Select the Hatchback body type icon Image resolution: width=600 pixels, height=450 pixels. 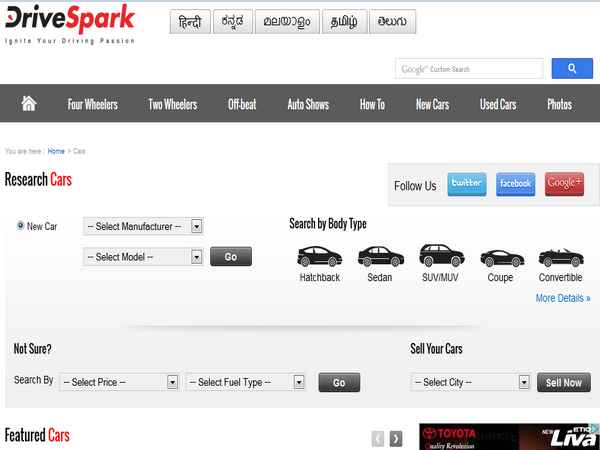click(319, 256)
